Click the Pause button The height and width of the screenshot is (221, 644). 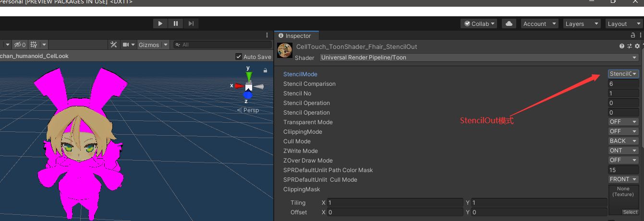pyautogui.click(x=176, y=23)
